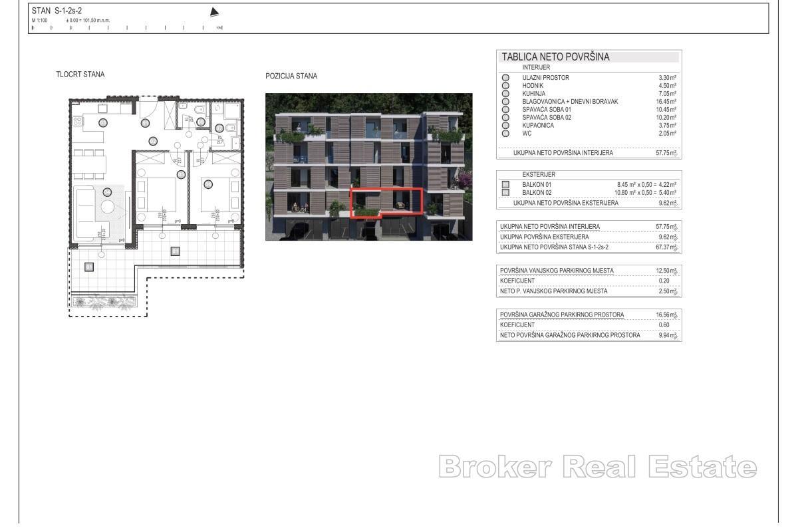Select the SPAVAĆA SOBA 01 circle marker

click(x=505, y=109)
